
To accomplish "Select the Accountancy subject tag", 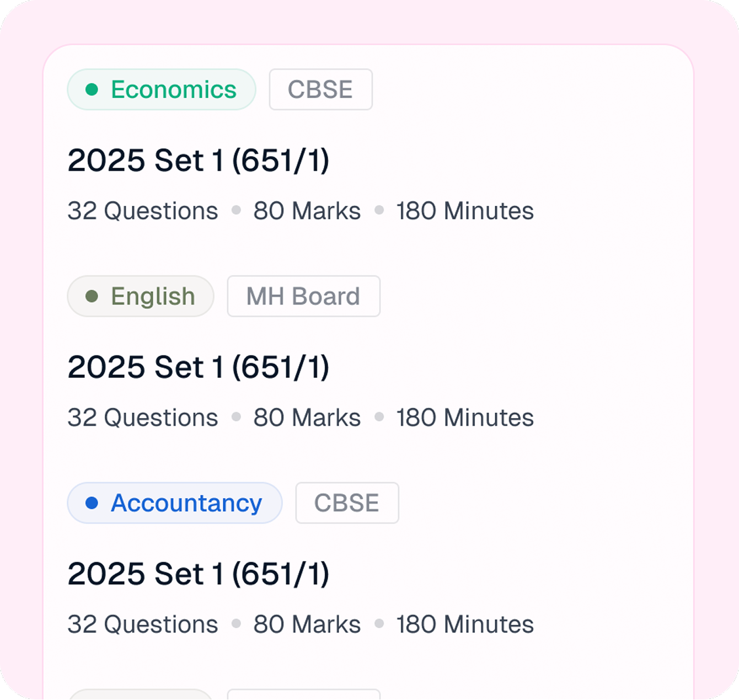I will (174, 503).
